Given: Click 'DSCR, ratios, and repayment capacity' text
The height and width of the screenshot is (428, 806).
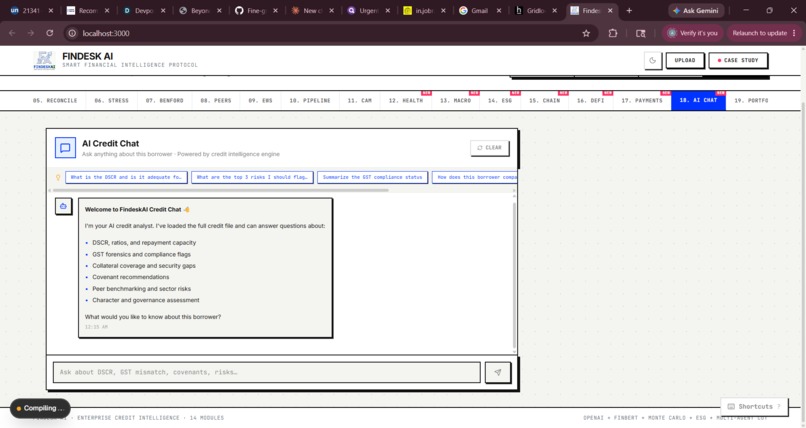Looking at the screenshot, I should pyautogui.click(x=144, y=243).
